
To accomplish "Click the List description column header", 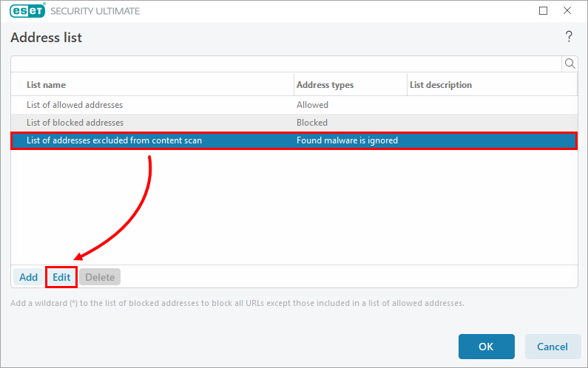I will click(x=491, y=85).
